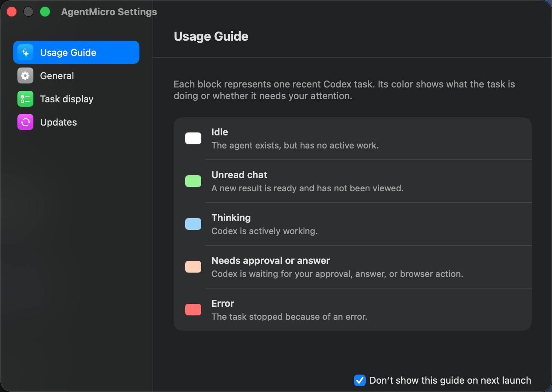Click the red Error color block
The width and height of the screenshot is (552, 392).
[193, 310]
